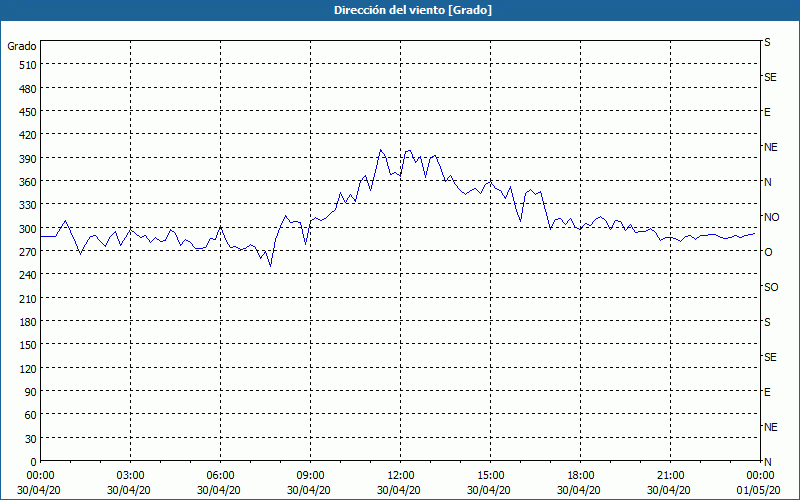Select the 270 degree axis label

(x=29, y=252)
